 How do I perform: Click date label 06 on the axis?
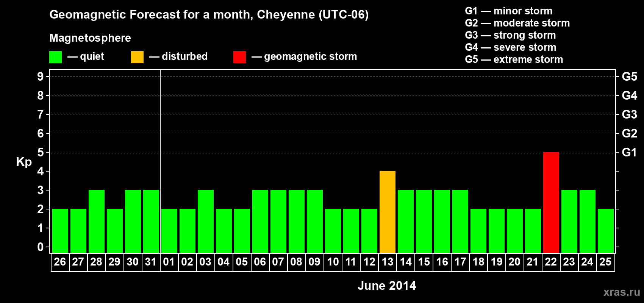click(x=260, y=262)
